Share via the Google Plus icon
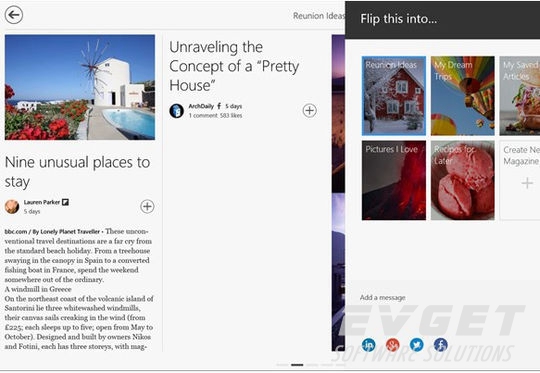 click(x=393, y=344)
